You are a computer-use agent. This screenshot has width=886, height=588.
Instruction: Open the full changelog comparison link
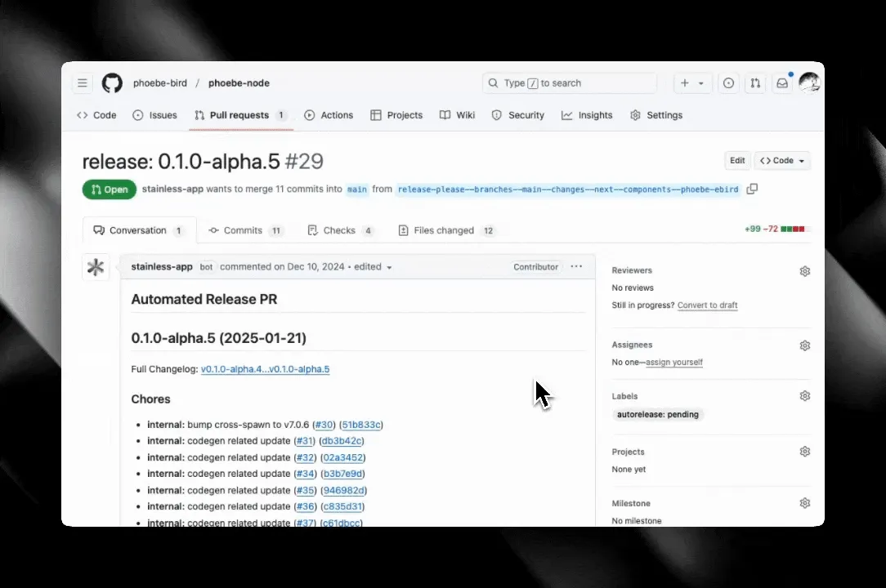[x=265, y=369]
